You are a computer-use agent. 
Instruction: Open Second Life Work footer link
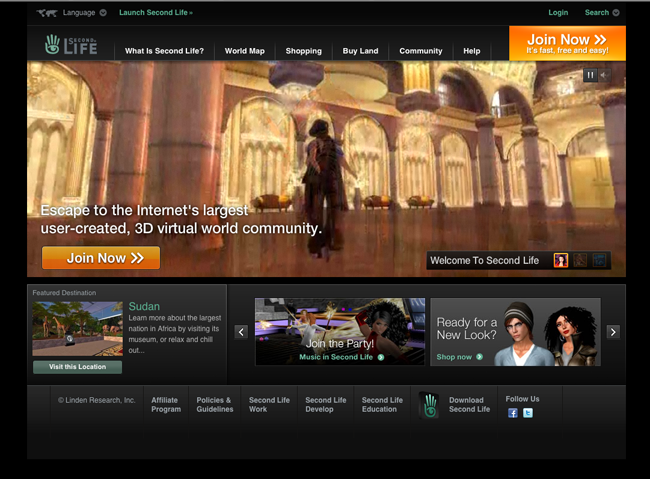[x=269, y=405]
